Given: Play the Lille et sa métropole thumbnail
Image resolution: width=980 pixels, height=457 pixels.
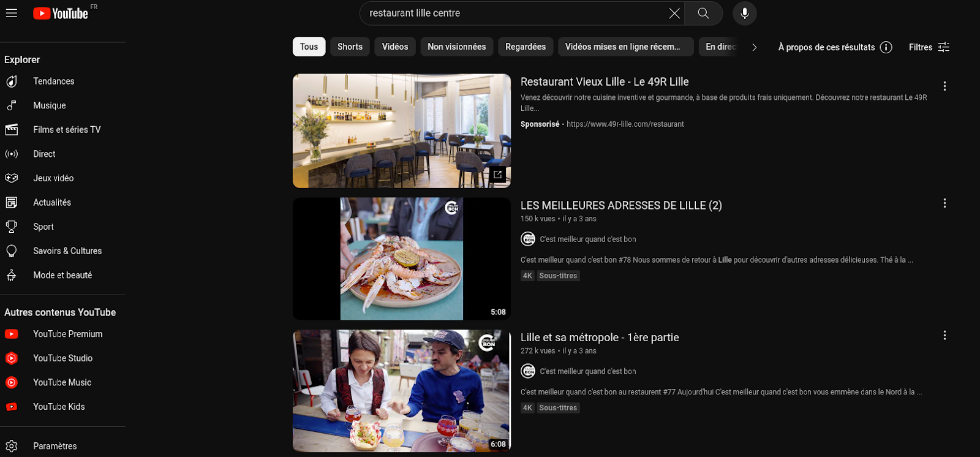Looking at the screenshot, I should [402, 391].
